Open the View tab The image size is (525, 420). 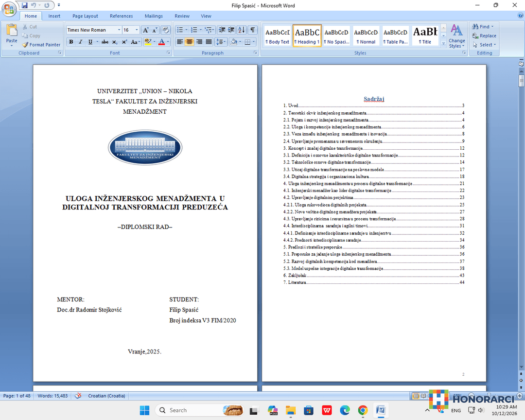(x=206, y=16)
